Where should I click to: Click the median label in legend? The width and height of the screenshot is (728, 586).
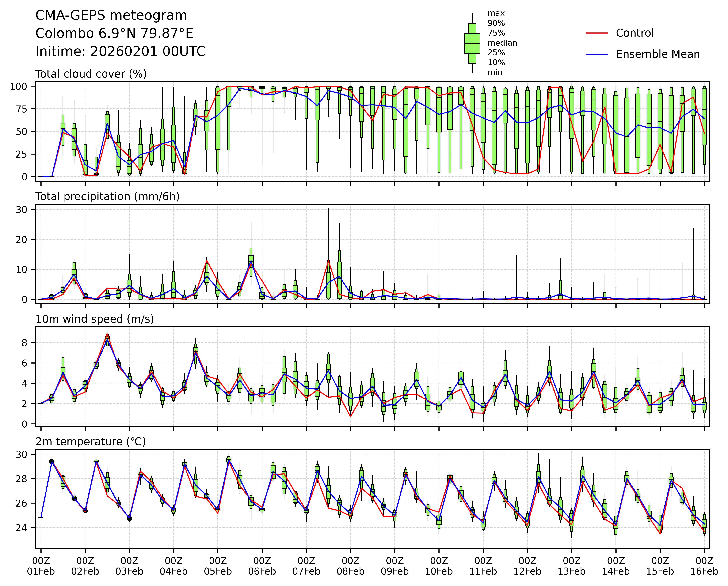[502, 43]
